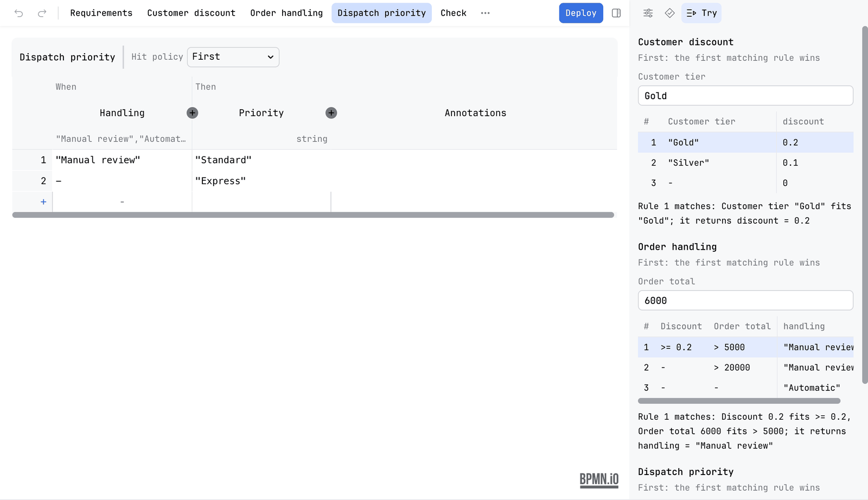Image resolution: width=868 pixels, height=500 pixels.
Task: Click the undo arrow icon
Action: coord(19,13)
